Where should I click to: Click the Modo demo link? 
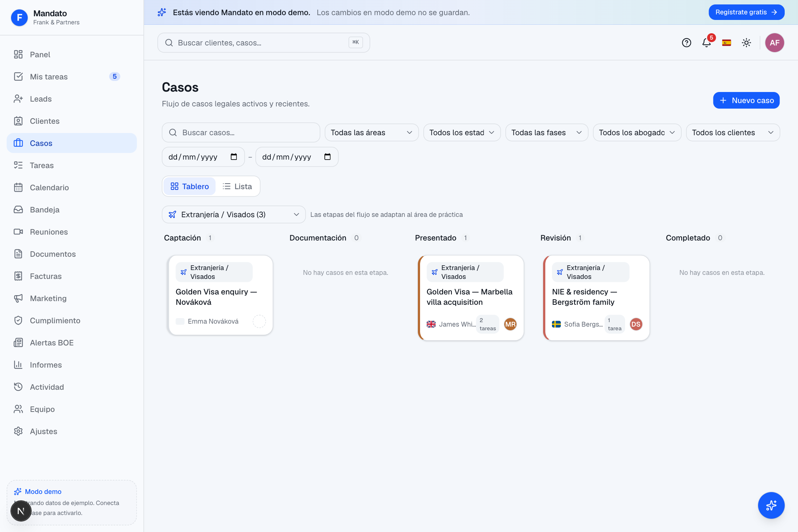coord(43,491)
